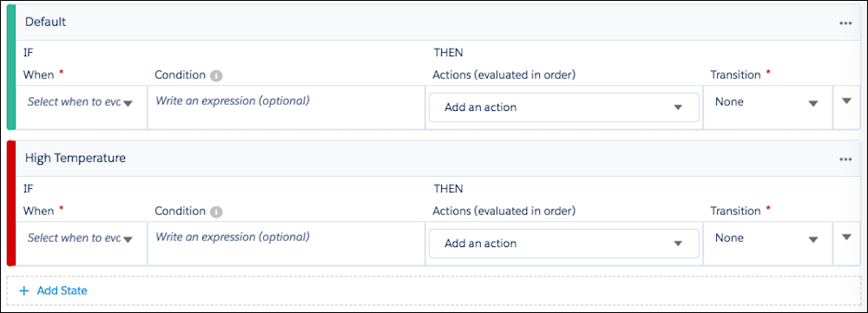Open the High Temperature state ellipsis menu
This screenshot has width=868, height=313.
[x=845, y=159]
